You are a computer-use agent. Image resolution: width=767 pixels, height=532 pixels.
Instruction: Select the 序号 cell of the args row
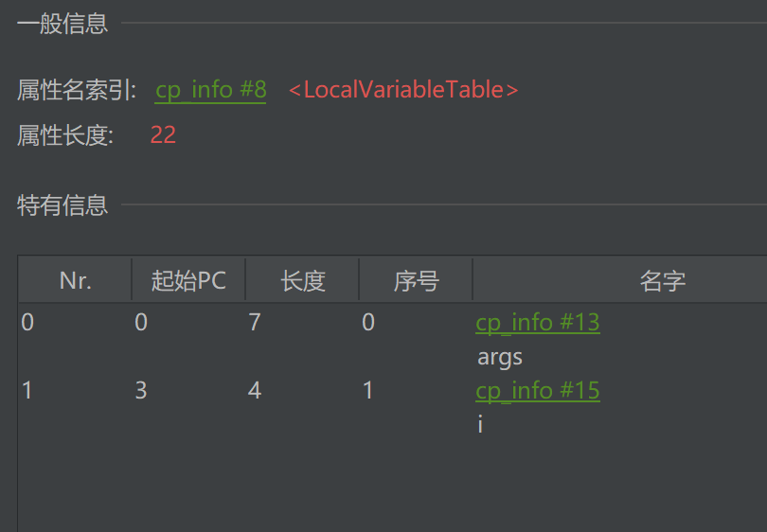[368, 323]
